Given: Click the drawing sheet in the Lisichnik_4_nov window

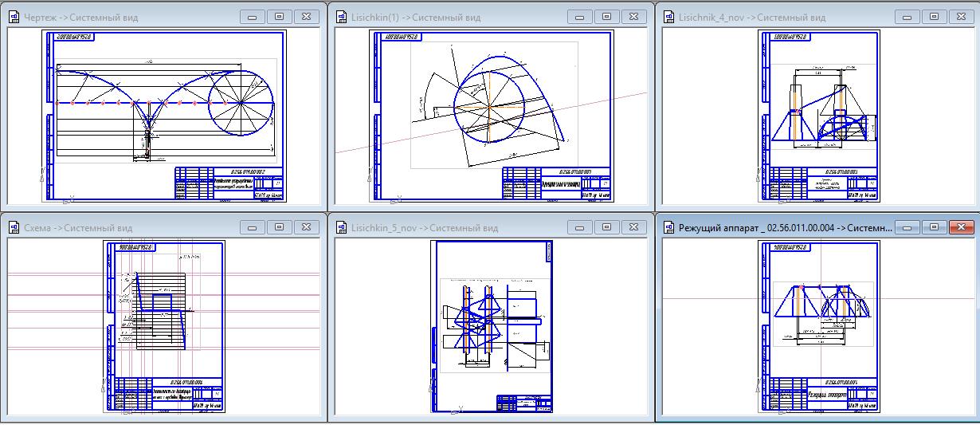Looking at the screenshot, I should tap(818, 116).
